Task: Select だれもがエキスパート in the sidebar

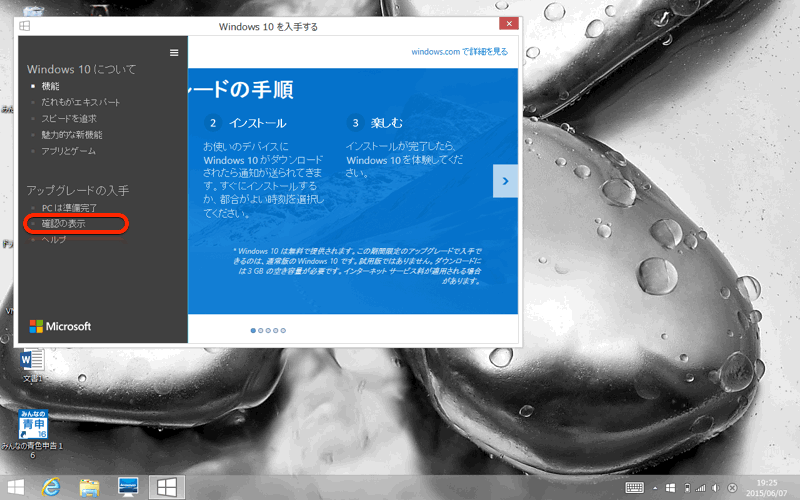Action: [74, 102]
